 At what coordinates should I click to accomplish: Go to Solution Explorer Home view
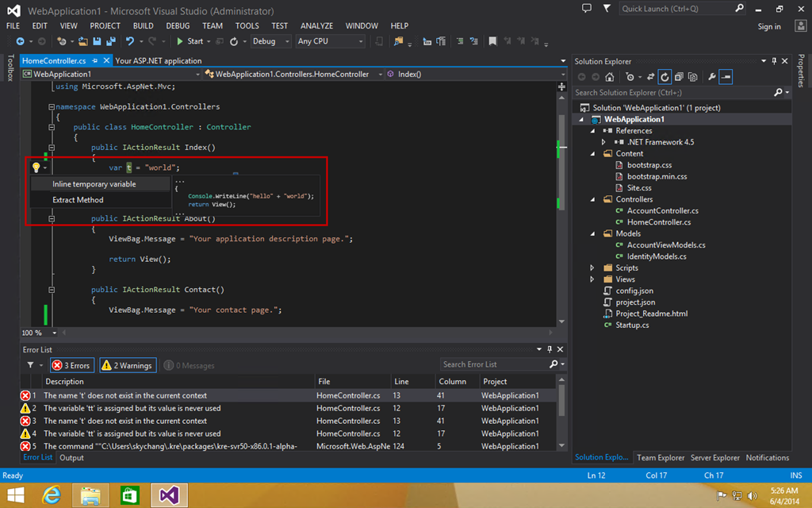(x=610, y=77)
